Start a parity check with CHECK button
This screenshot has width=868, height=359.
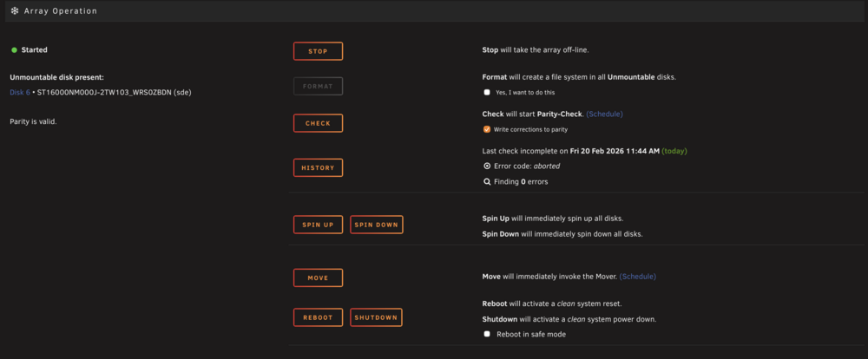[x=318, y=123]
